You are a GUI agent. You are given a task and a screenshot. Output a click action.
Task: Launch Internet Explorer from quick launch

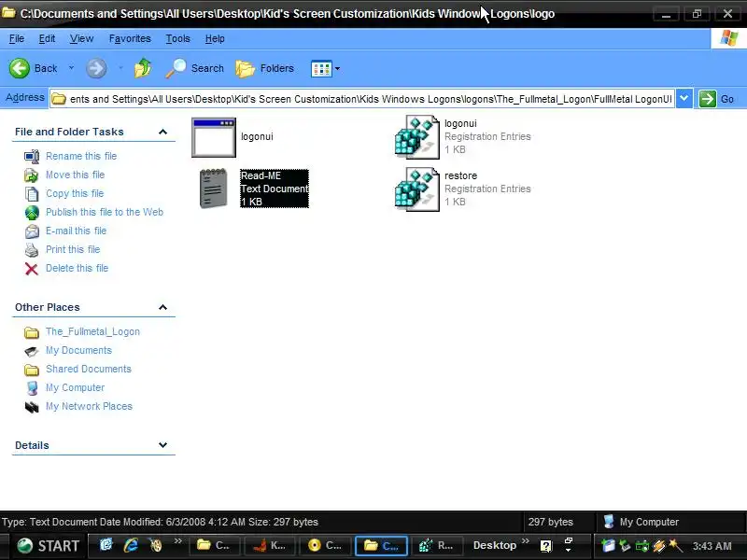pos(131,545)
